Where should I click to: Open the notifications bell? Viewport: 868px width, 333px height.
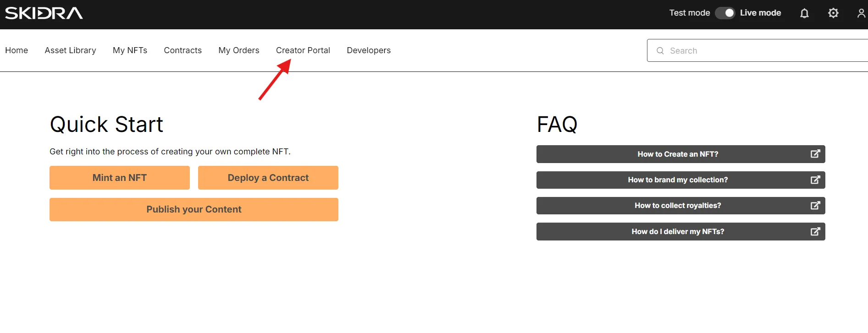tap(804, 13)
